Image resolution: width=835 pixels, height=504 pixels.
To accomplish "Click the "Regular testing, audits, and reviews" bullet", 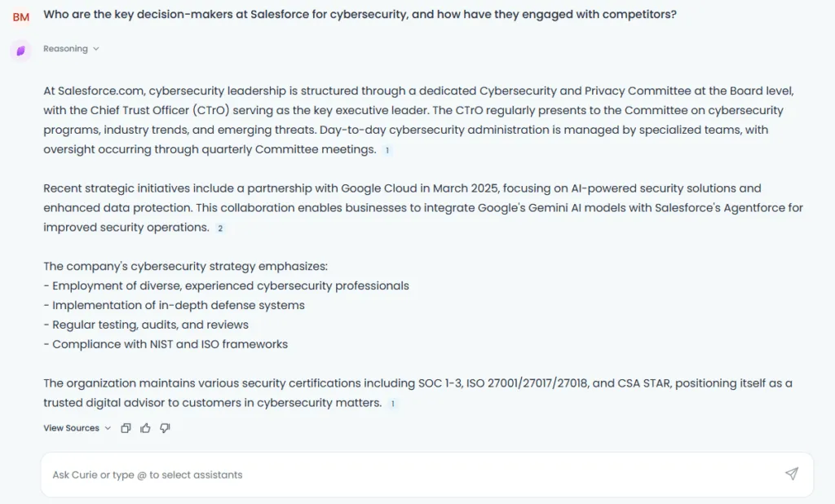I will pyautogui.click(x=146, y=325).
